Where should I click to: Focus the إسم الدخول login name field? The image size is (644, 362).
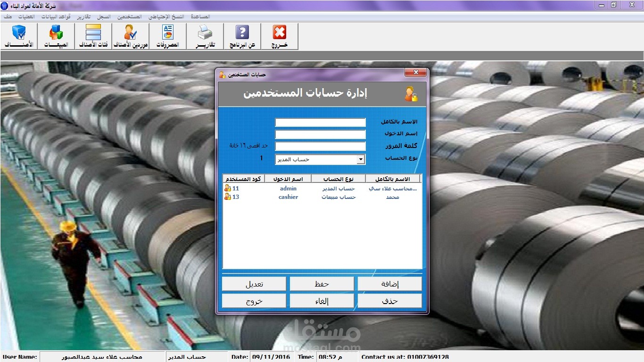[321, 134]
